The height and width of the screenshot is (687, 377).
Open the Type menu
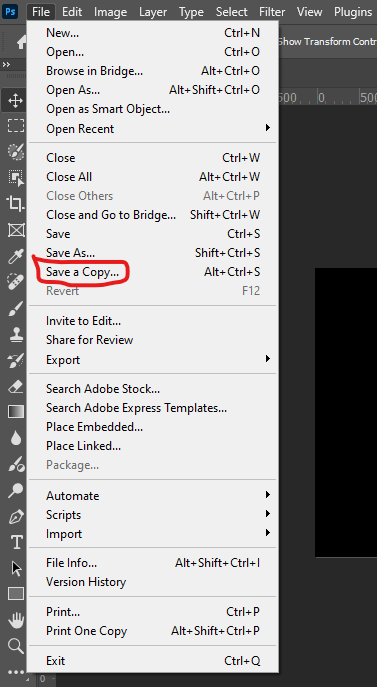click(191, 12)
